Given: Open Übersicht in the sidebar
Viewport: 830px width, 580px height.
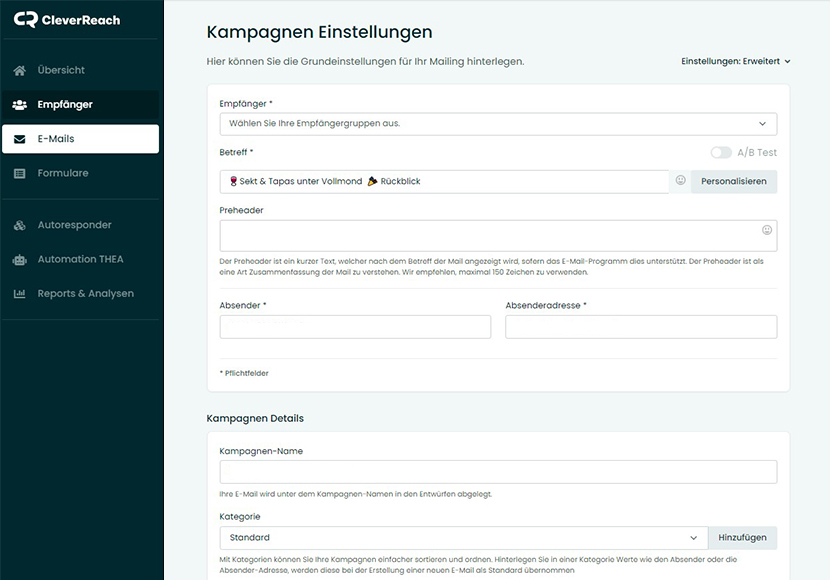Looking at the screenshot, I should point(80,70).
